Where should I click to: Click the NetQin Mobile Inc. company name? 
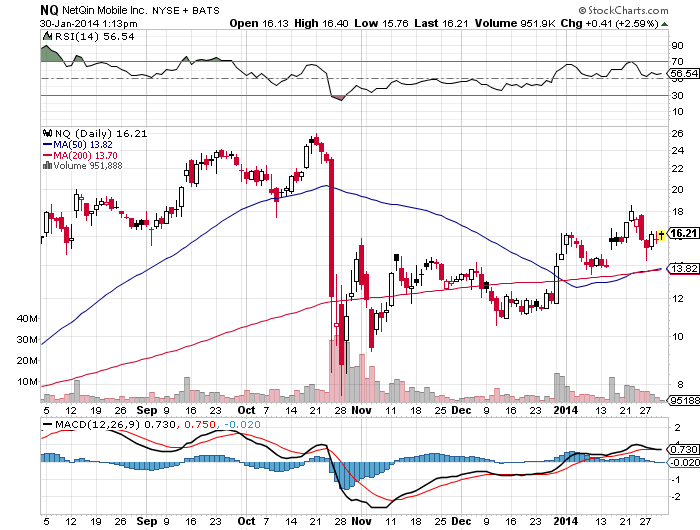click(x=105, y=10)
